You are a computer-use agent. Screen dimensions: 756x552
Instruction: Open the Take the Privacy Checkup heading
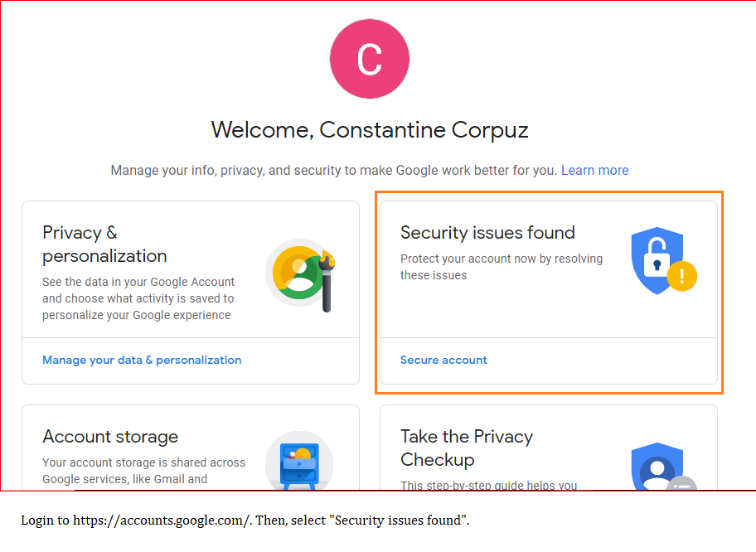(x=467, y=448)
